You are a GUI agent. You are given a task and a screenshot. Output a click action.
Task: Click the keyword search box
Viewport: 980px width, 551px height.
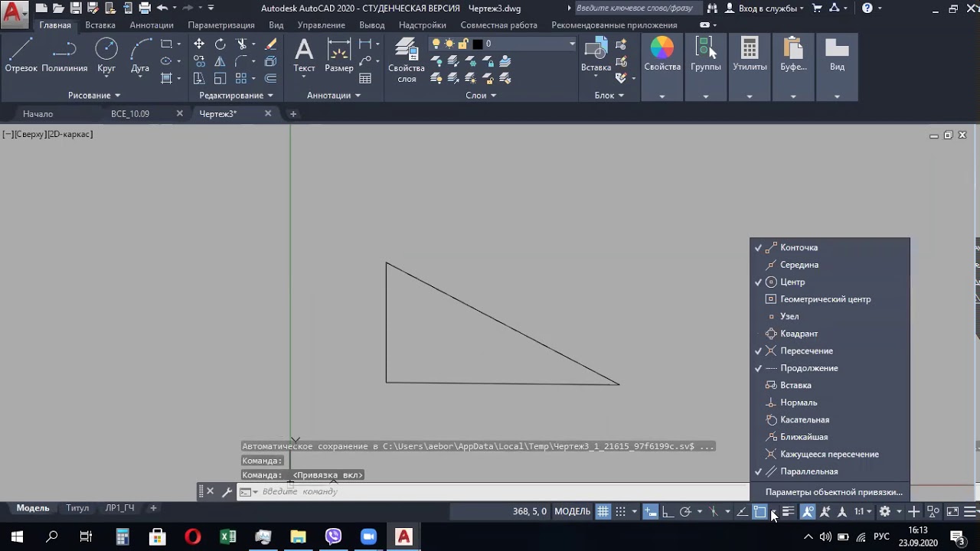click(637, 8)
